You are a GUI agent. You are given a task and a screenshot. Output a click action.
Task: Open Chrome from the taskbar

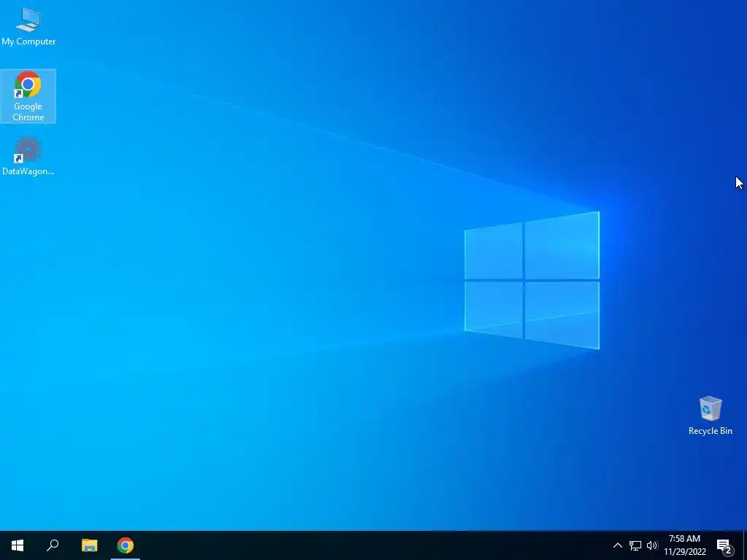pos(125,545)
